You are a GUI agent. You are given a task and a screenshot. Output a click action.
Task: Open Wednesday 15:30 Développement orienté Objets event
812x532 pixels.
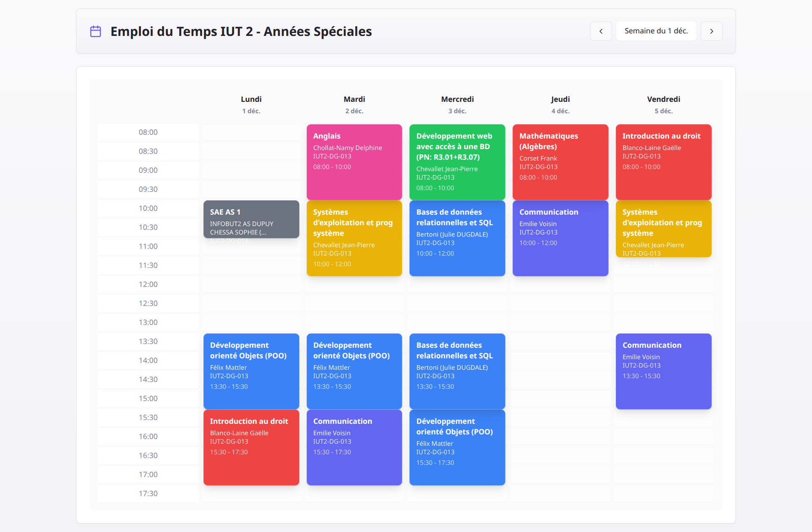(457, 447)
